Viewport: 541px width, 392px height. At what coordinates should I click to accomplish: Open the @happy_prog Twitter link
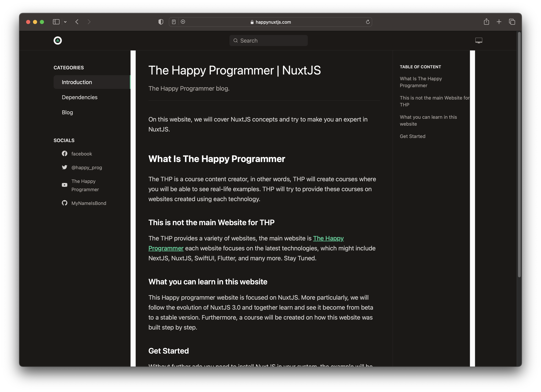click(x=87, y=168)
